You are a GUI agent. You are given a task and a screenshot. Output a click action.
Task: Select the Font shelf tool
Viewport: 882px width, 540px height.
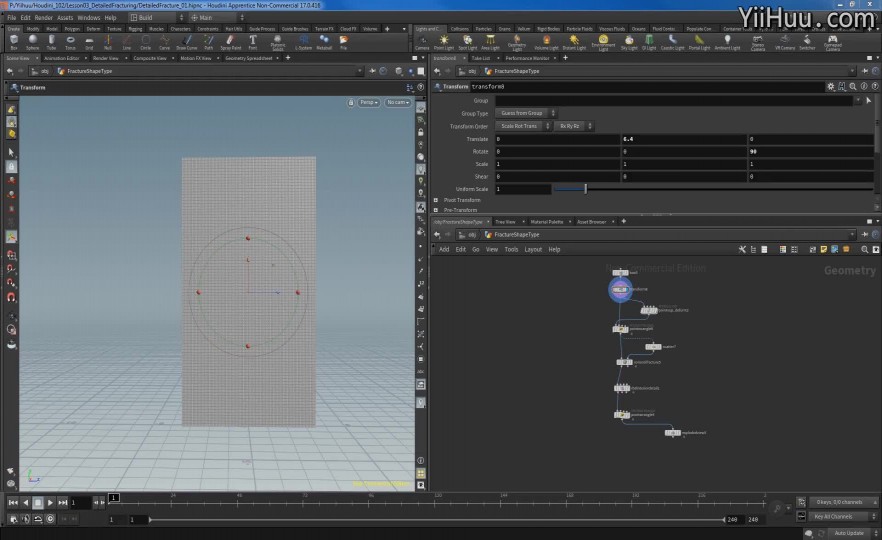pyautogui.click(x=253, y=42)
